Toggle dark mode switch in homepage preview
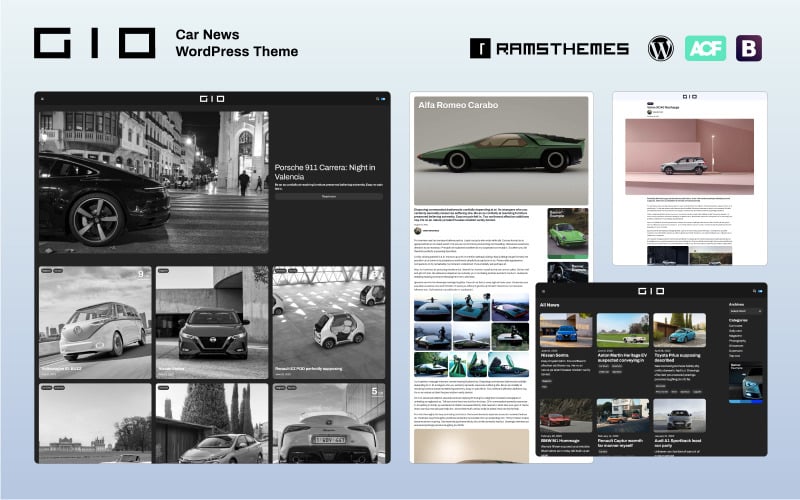The width and height of the screenshot is (800, 500). pos(379,99)
